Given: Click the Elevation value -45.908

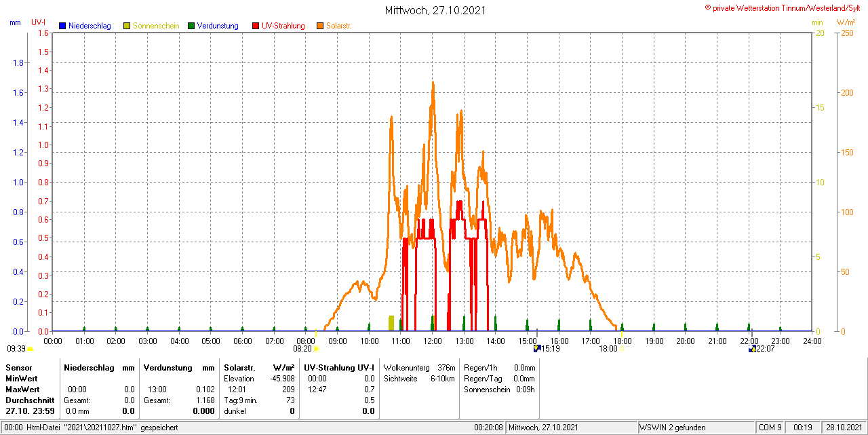Looking at the screenshot, I should click(x=282, y=378).
